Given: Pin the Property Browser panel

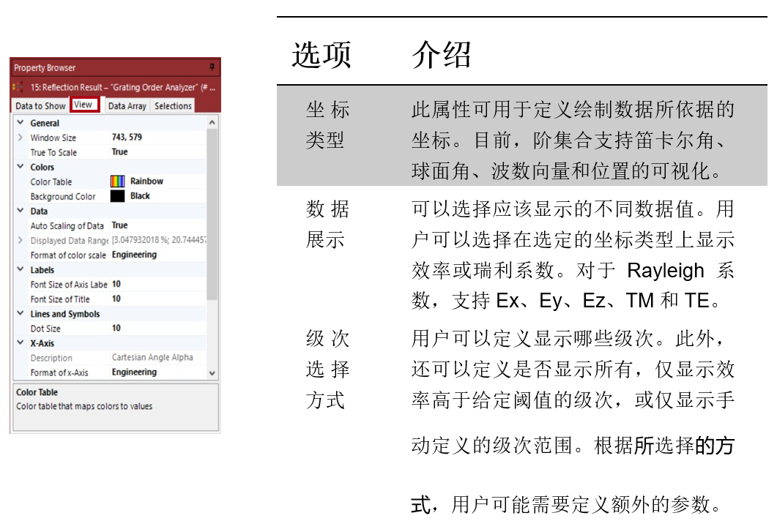Looking at the screenshot, I should (212, 67).
